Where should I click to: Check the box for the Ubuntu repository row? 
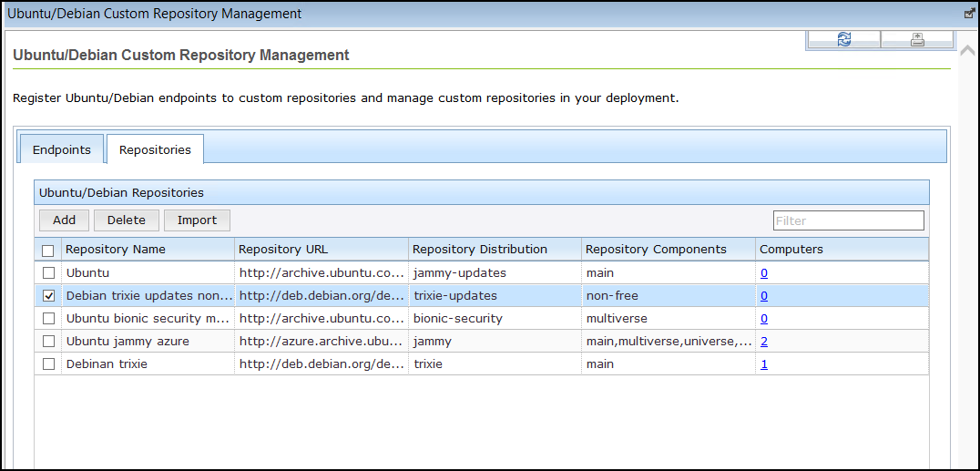[x=48, y=273]
